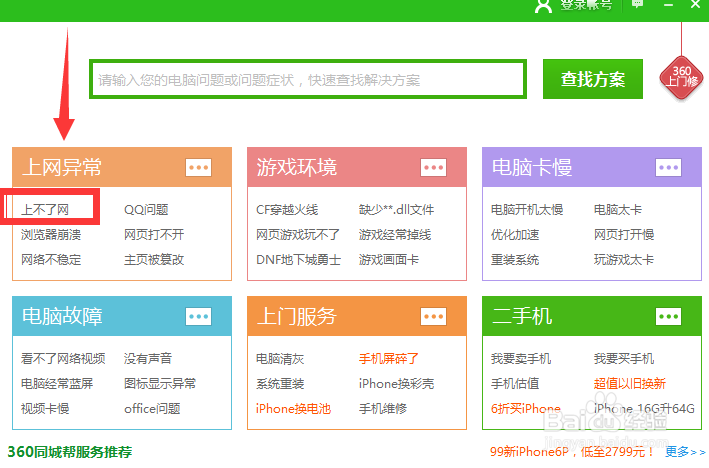This screenshot has height=468, width=709.
Task: Open the 电脑卡慢 more options dots icon
Action: [668, 167]
